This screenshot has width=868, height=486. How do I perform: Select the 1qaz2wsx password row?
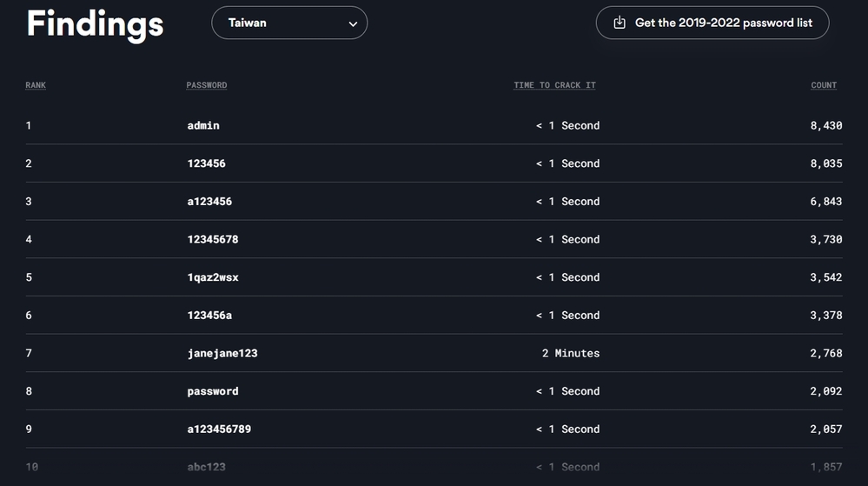tap(213, 277)
